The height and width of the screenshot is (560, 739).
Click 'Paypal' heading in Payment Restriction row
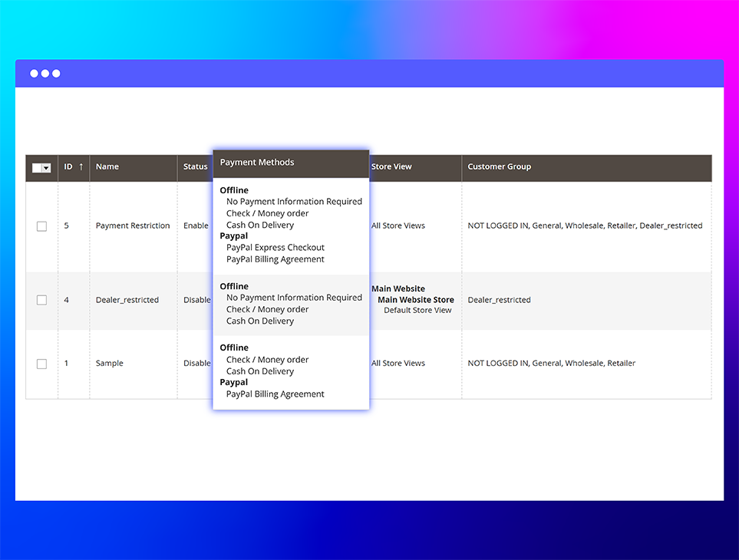[x=234, y=236]
